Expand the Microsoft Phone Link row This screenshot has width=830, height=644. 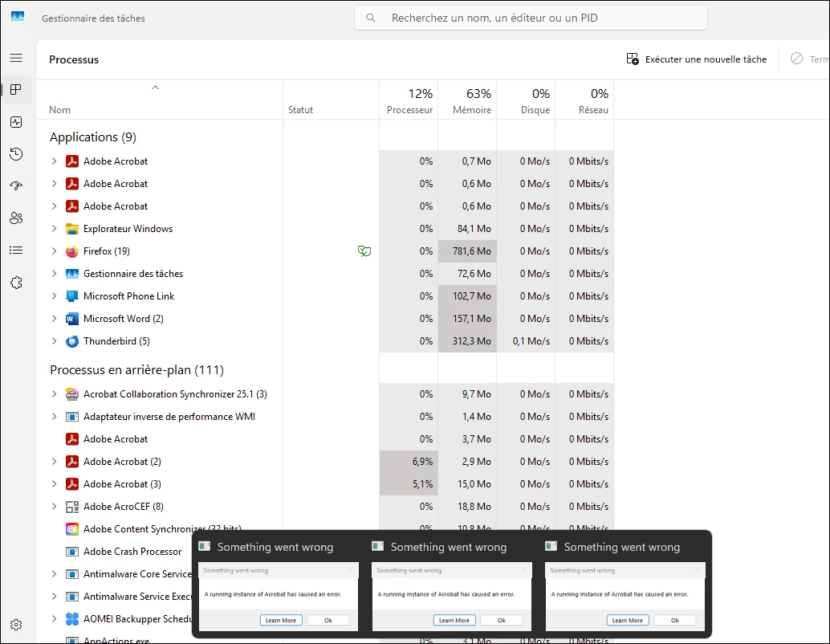54,296
